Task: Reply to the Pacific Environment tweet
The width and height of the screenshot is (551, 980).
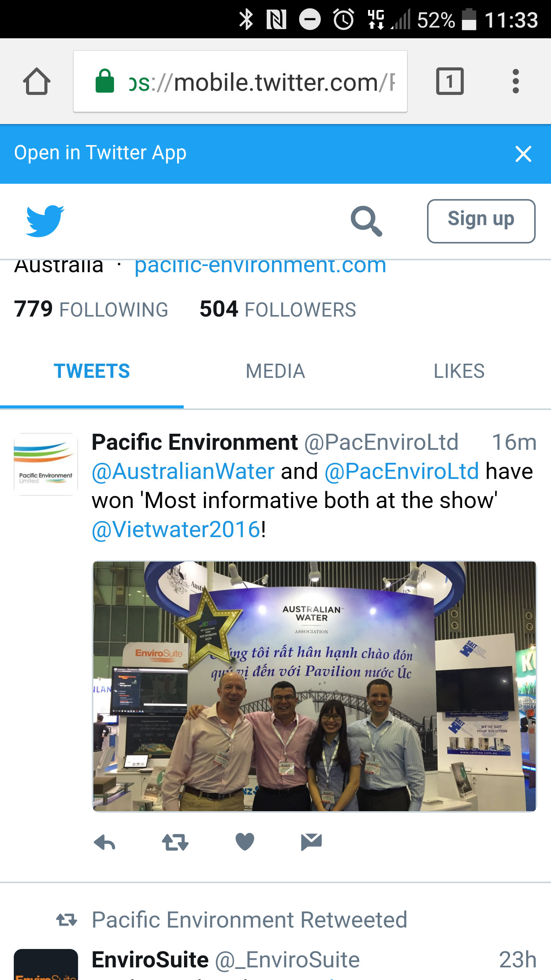Action: click(104, 842)
